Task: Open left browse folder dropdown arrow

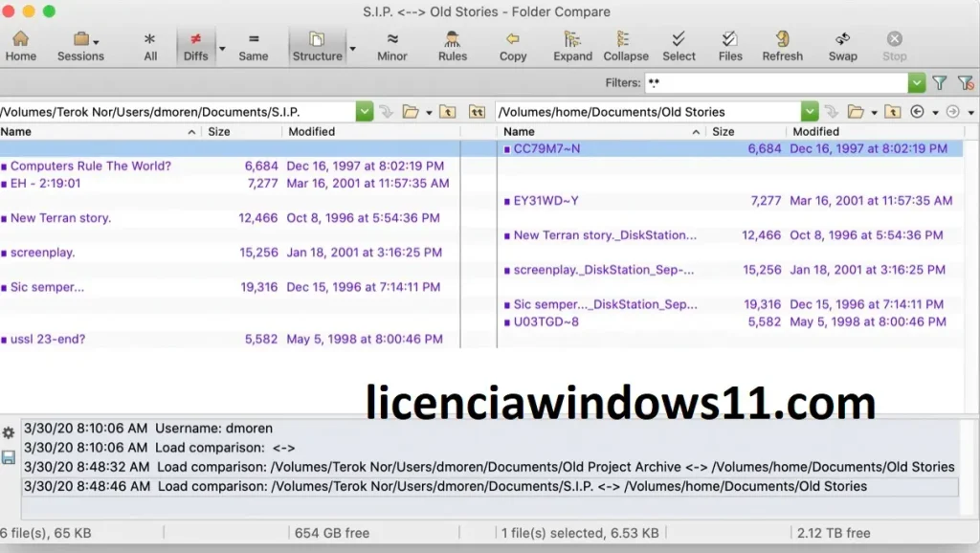Action: [x=429, y=113]
